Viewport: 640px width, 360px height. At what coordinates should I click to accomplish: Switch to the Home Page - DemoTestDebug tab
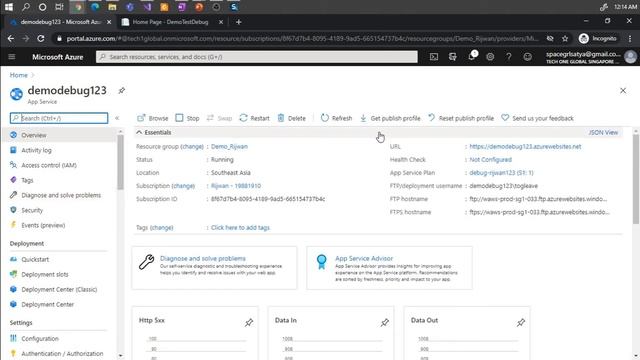pyautogui.click(x=171, y=22)
